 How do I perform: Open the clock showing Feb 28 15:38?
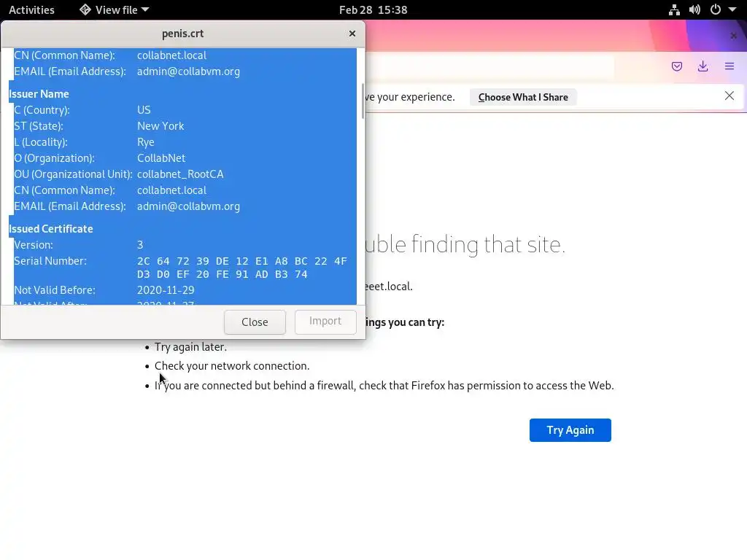373,9
